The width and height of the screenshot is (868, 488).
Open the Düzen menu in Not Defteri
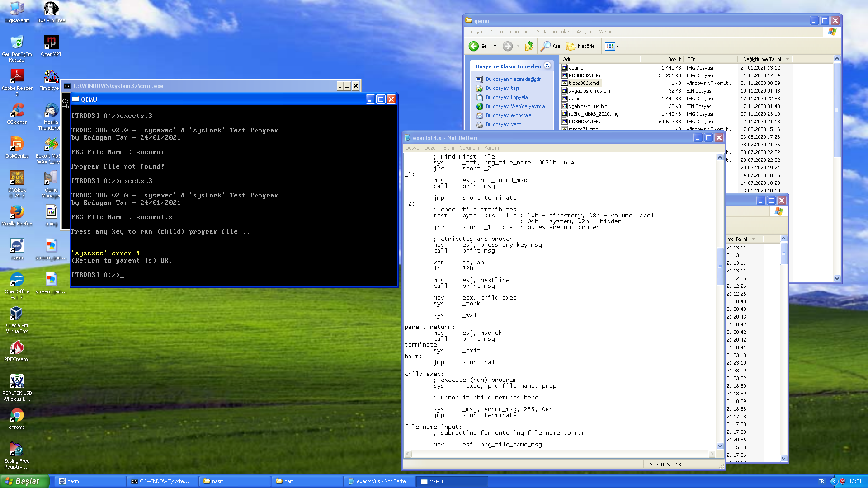(431, 148)
